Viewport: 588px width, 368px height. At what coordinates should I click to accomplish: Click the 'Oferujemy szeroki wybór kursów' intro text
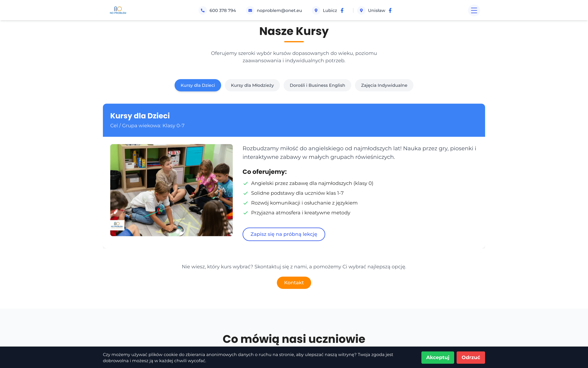pyautogui.click(x=294, y=57)
